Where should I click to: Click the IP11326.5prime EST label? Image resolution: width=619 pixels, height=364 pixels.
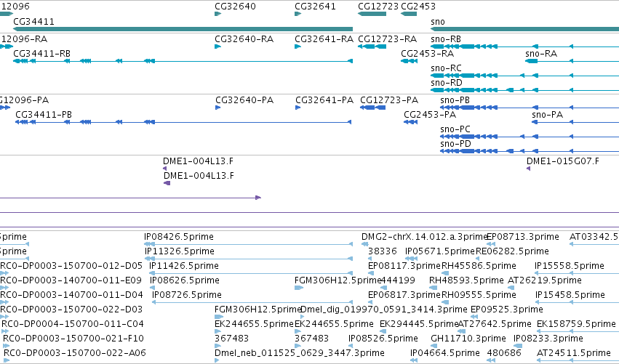[x=180, y=251]
